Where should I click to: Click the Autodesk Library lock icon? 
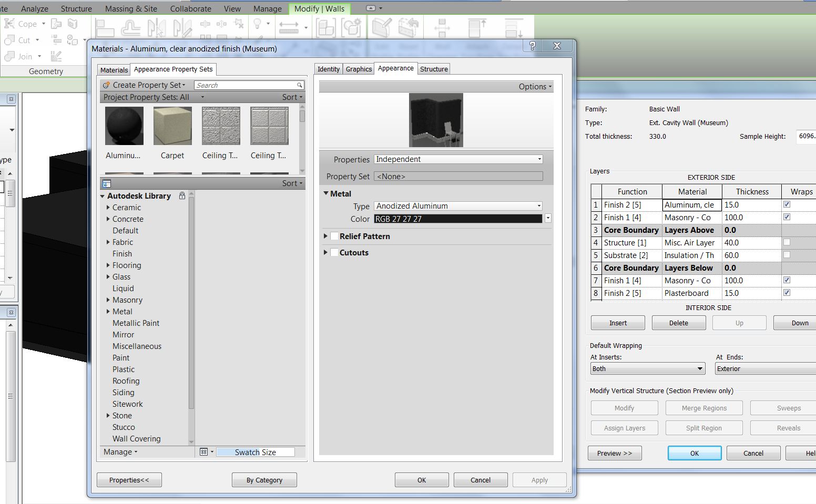182,196
